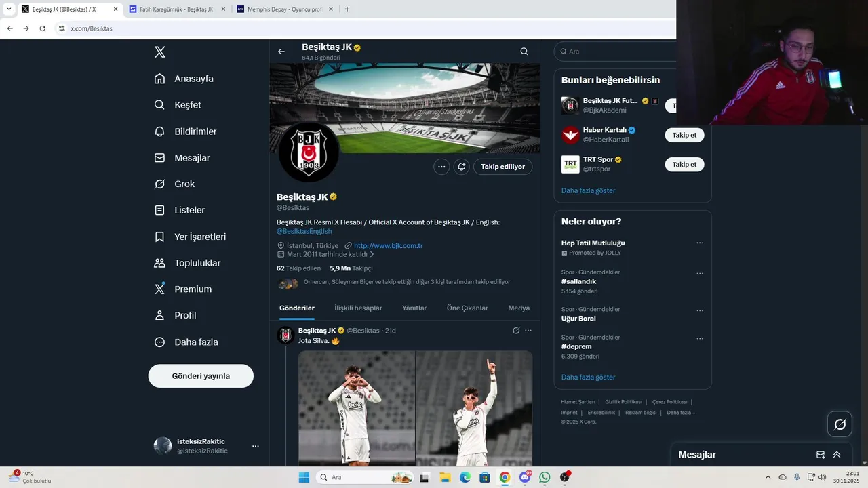Open the three-dot menu on Jota Silva post
The height and width of the screenshot is (488, 868).
point(528,331)
